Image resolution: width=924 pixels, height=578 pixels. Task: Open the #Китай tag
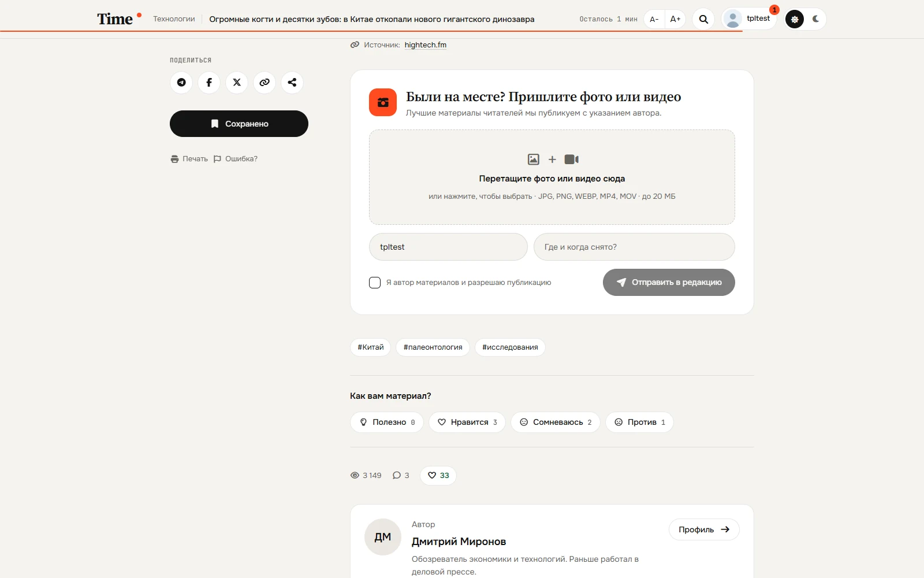click(x=371, y=347)
